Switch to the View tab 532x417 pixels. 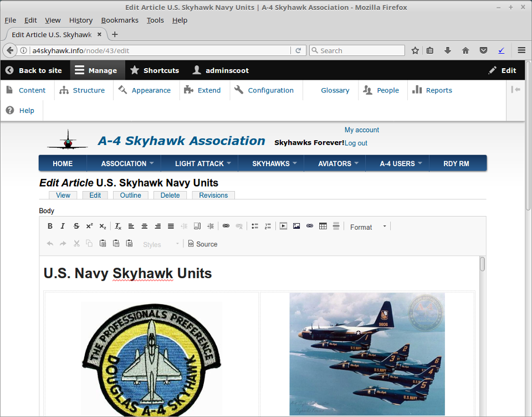point(63,195)
